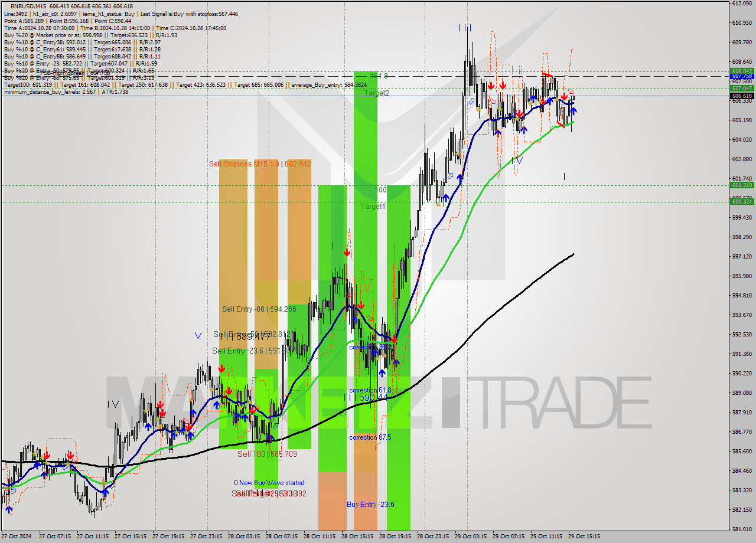The width and height of the screenshot is (756, 543).
Task: Click the current price tag 606.618
Action: 742,96
